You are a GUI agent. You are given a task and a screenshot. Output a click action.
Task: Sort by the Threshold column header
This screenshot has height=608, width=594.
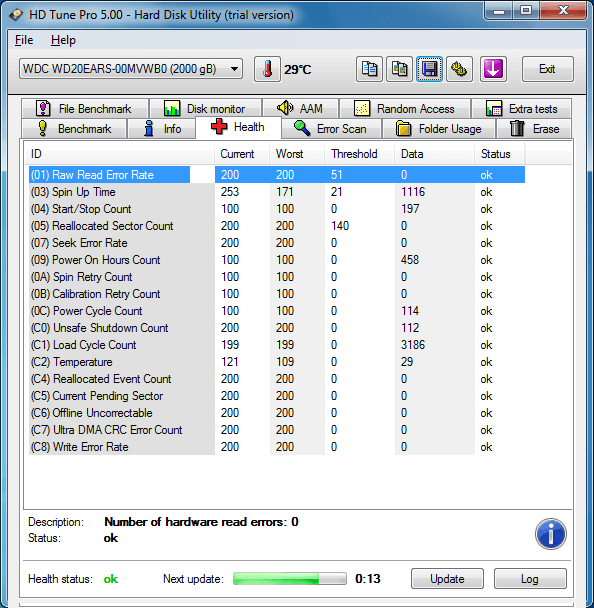(359, 154)
